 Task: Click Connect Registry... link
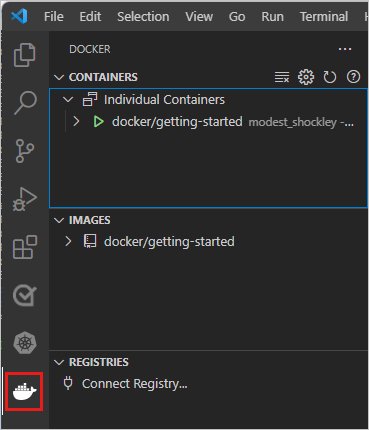pos(135,384)
